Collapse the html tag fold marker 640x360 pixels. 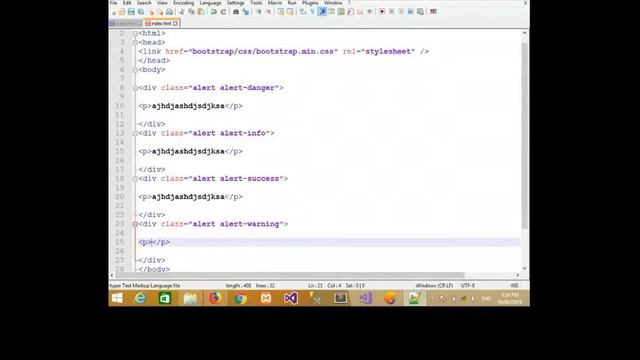click(x=135, y=33)
